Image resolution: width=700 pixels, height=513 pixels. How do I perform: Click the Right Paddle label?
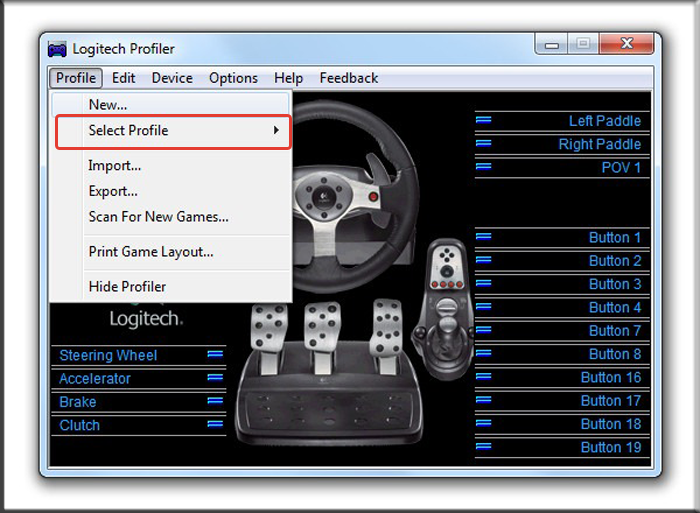tap(600, 144)
